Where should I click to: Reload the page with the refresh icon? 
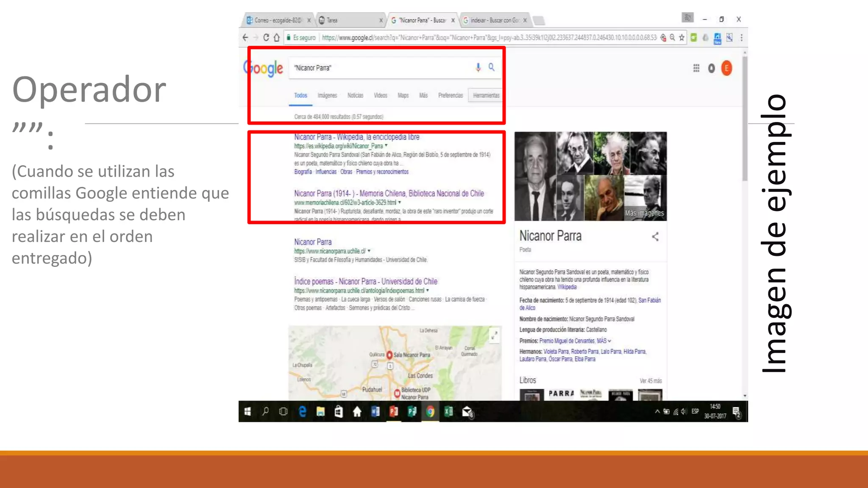266,38
